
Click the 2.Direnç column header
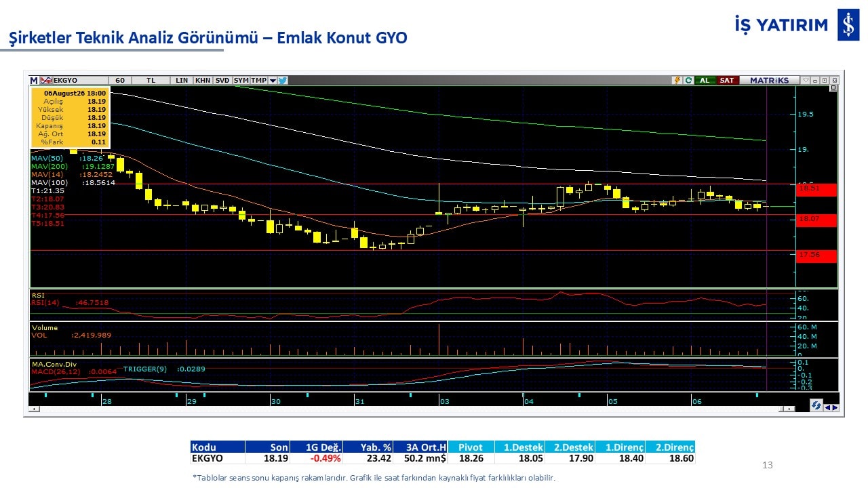pyautogui.click(x=670, y=447)
